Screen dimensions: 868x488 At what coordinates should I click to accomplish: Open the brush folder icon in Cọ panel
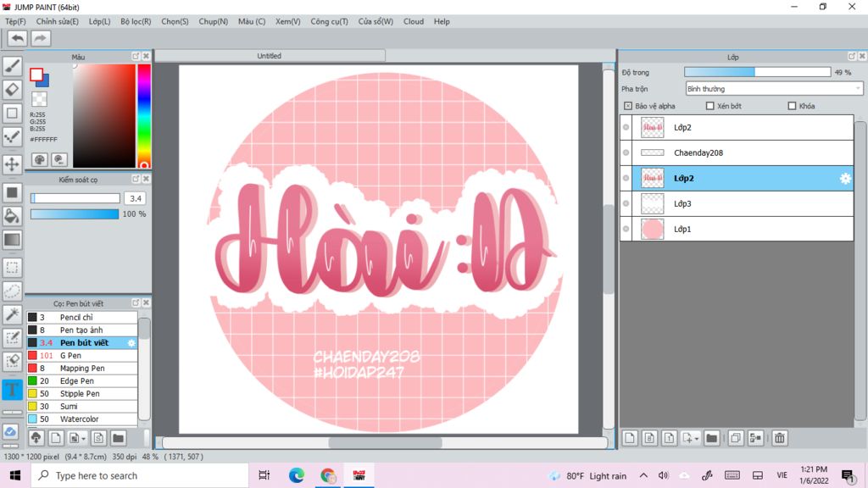click(x=118, y=438)
